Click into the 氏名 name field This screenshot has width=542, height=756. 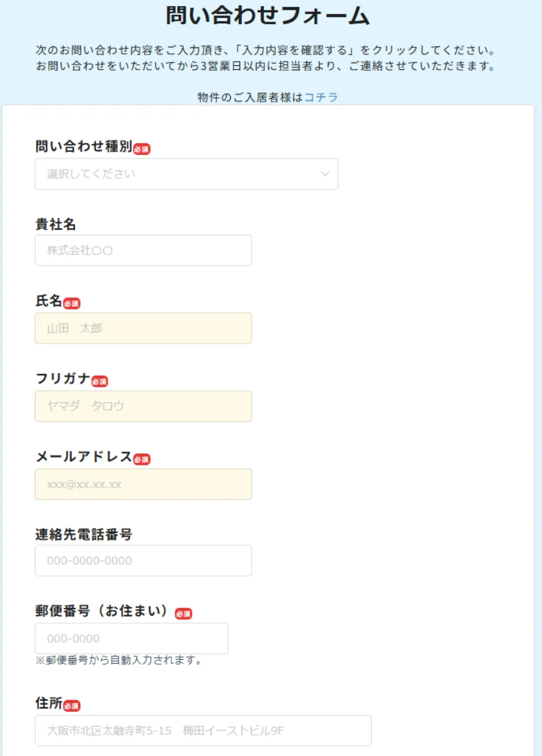143,328
